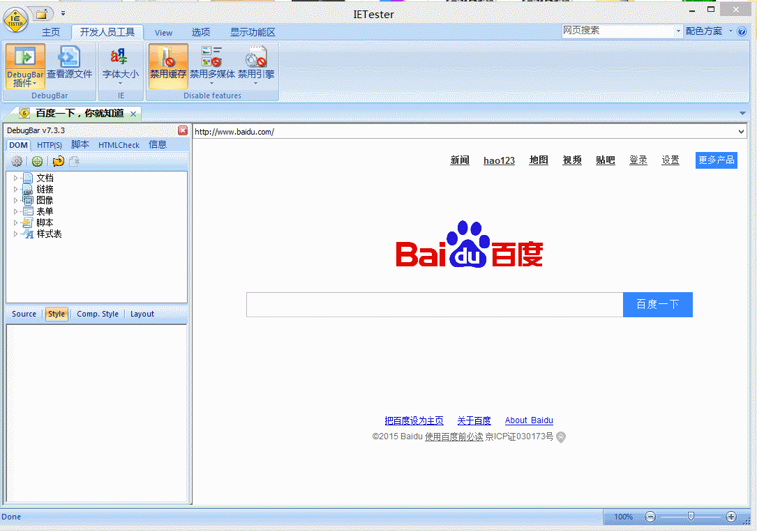Click the URL address bar field
757x532 pixels.
click(x=464, y=132)
